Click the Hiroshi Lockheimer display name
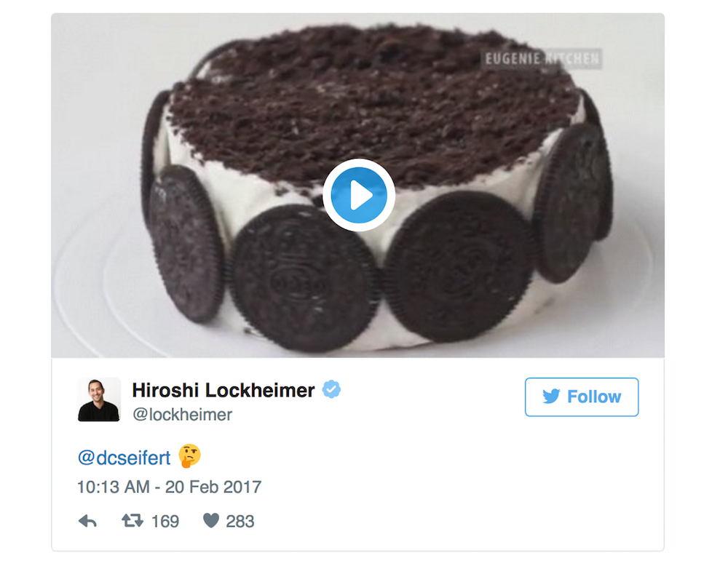 click(x=223, y=390)
